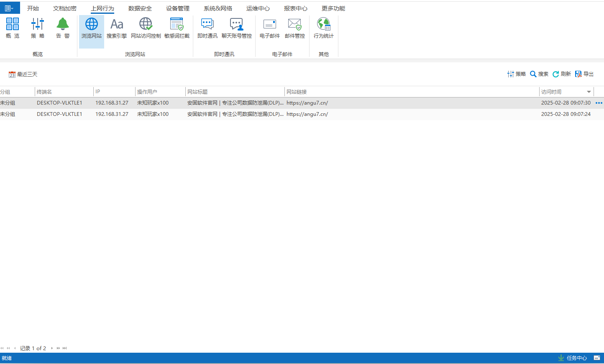The height and width of the screenshot is (364, 604).
Task: Expand the 最近三天 date range selector
Action: tap(23, 74)
